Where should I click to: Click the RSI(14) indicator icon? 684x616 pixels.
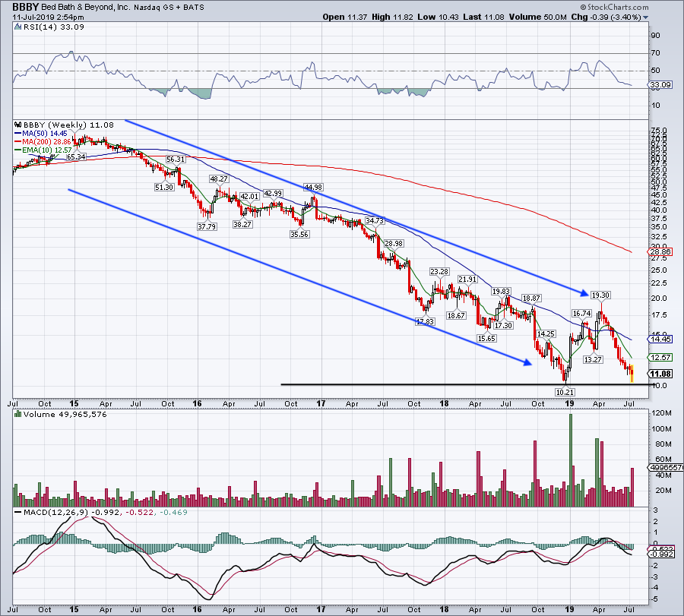[x=18, y=27]
